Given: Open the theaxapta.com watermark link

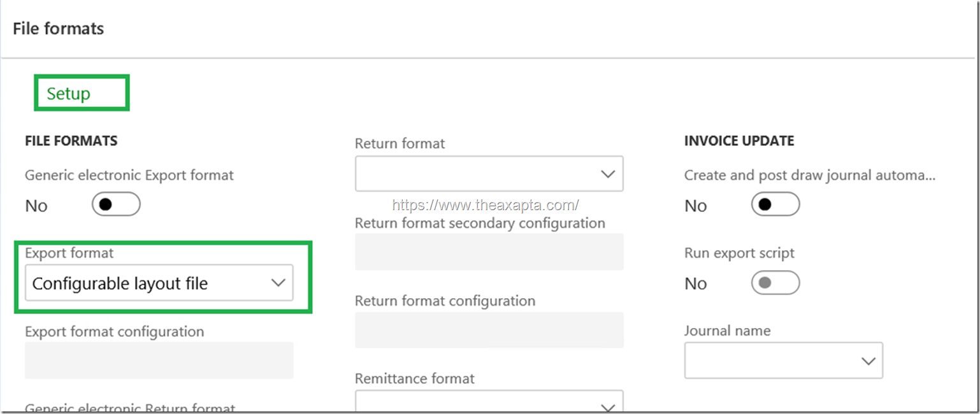Looking at the screenshot, I should click(486, 205).
